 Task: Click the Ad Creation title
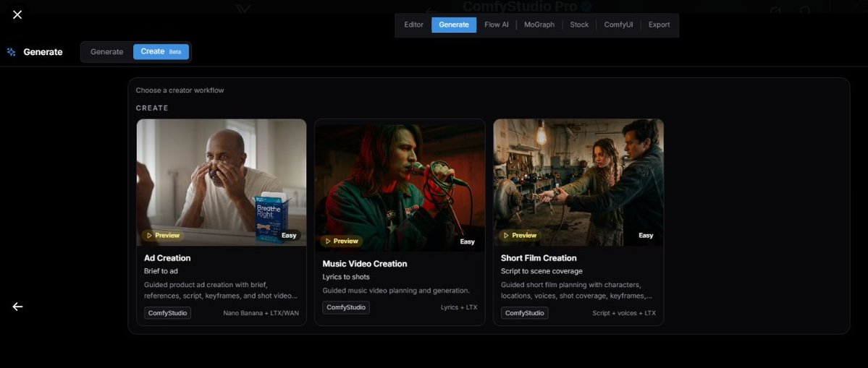click(x=167, y=258)
